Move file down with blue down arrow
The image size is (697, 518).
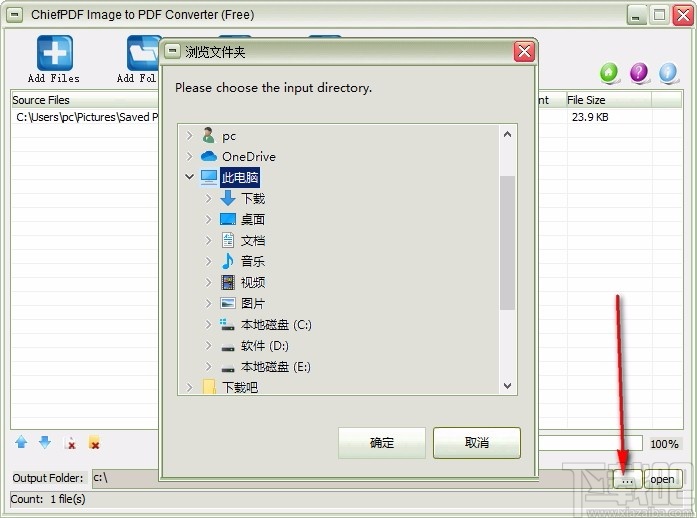[x=45, y=442]
